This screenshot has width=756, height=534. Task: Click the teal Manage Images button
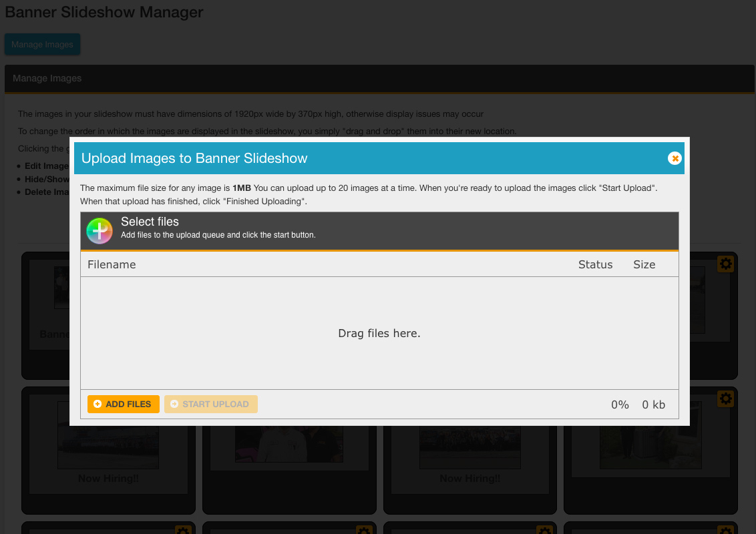click(x=42, y=45)
